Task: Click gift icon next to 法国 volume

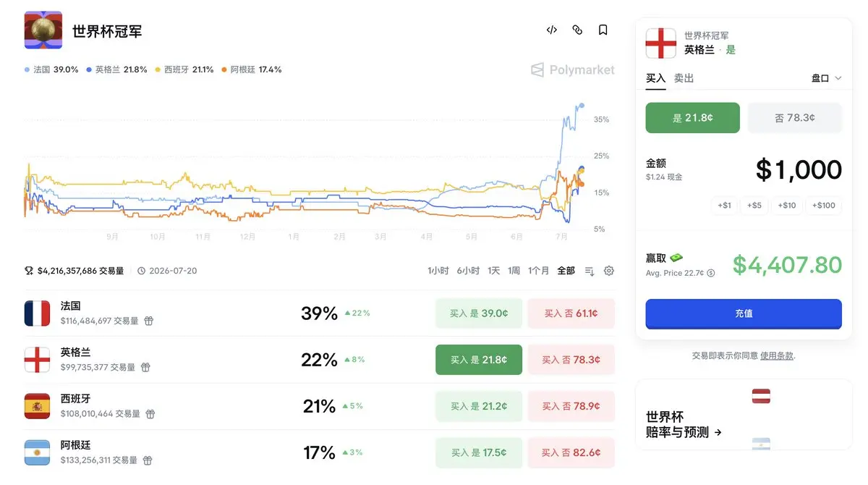Action: [x=148, y=321]
